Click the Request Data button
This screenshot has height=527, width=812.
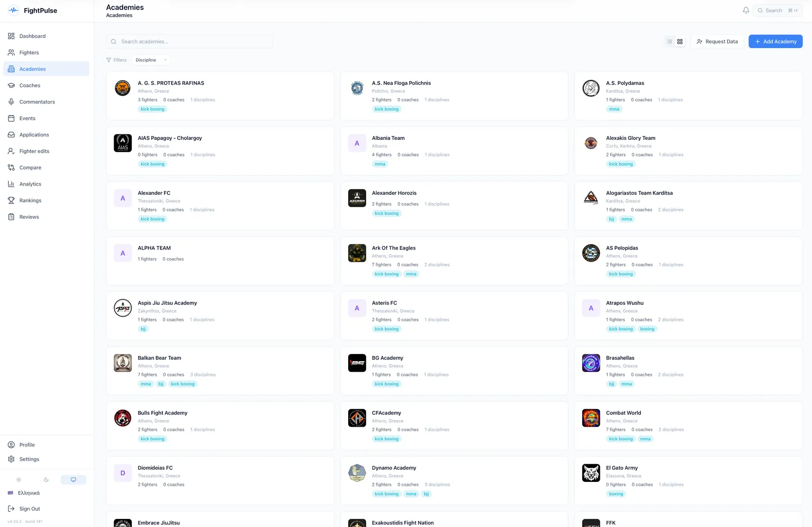tap(717, 42)
